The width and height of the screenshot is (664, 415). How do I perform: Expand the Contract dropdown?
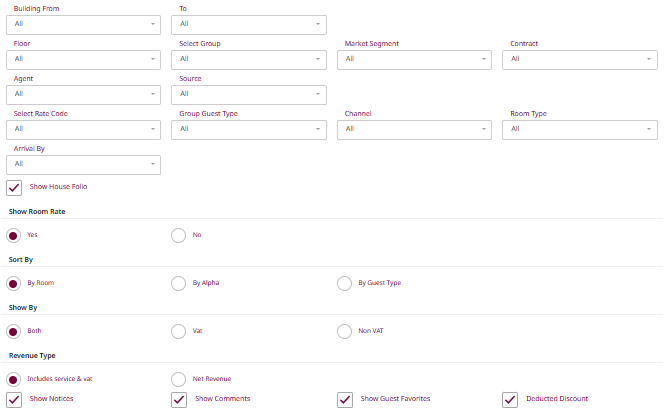pos(580,59)
